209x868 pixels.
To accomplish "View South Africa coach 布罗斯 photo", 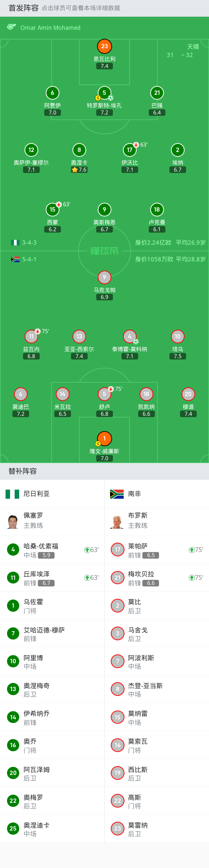I will (117, 522).
